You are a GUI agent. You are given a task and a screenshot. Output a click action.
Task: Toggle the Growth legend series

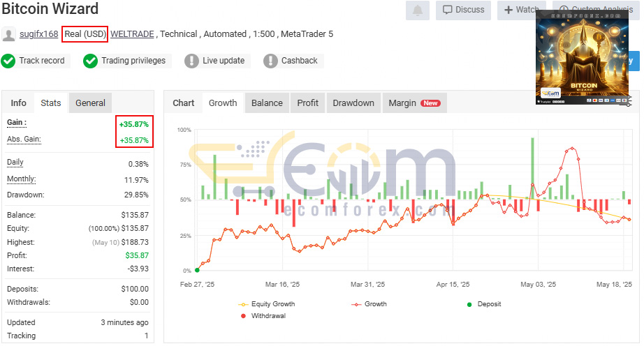[369, 304]
